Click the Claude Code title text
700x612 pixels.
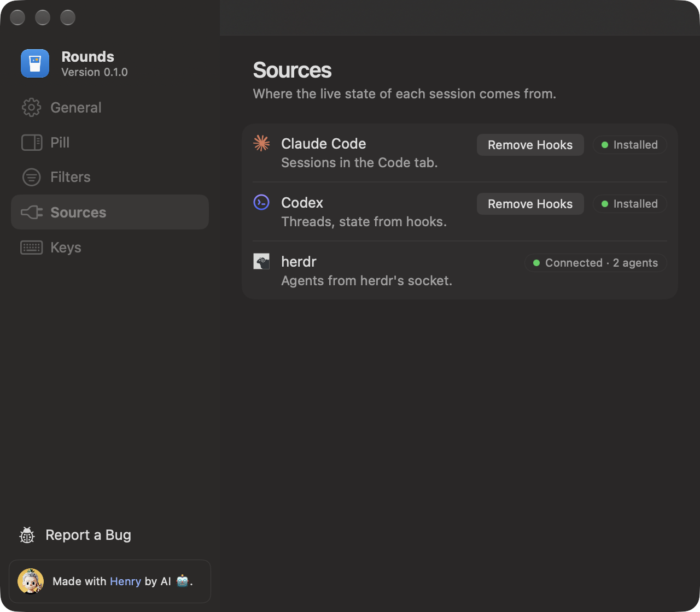pyautogui.click(x=324, y=144)
